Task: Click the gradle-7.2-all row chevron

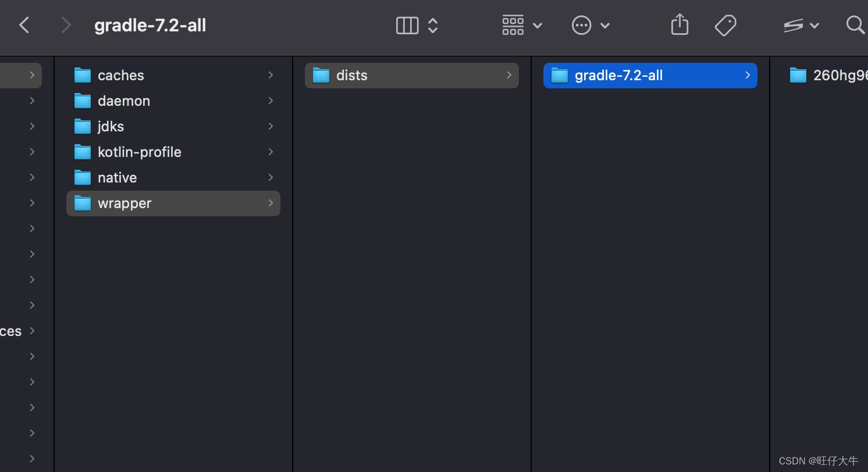Action: [x=748, y=75]
